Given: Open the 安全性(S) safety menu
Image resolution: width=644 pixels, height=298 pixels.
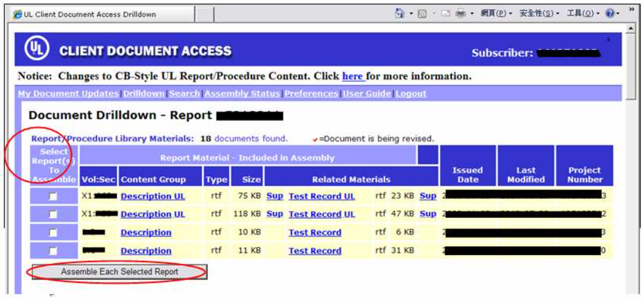Looking at the screenshot, I should pyautogui.click(x=539, y=14).
